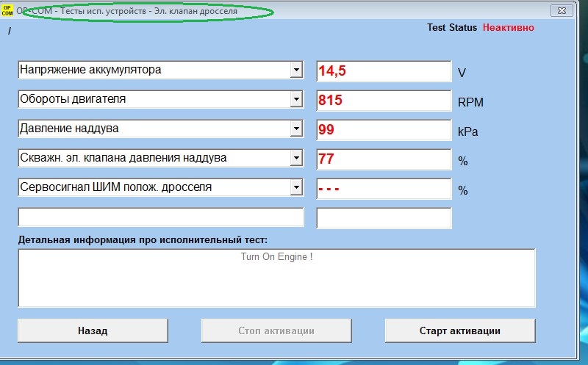The width and height of the screenshot is (588, 365).
Task: Click the Стоп активации button
Action: (x=276, y=330)
